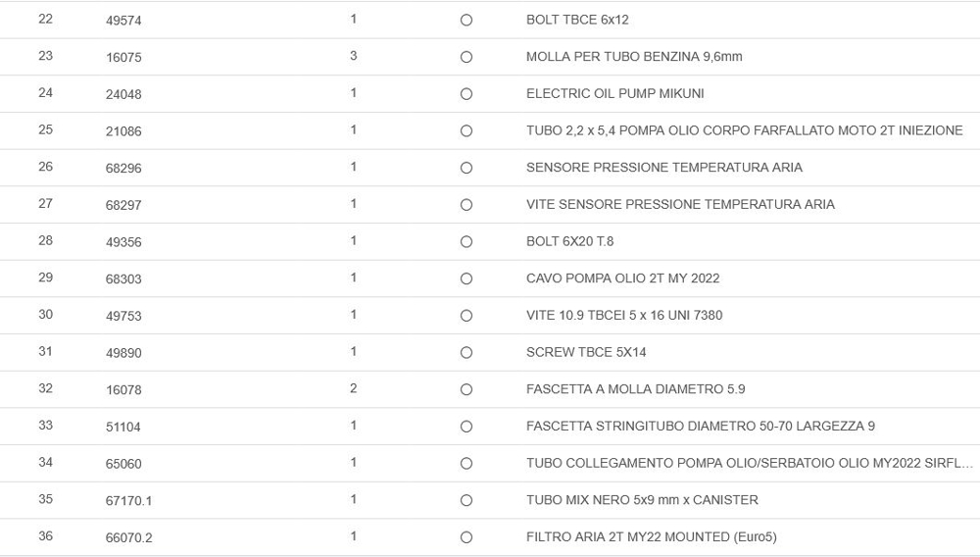Viewport: 980px width, 557px height.
Task: Click VITE SENSORE PRESSIONE TEMPERATURA ARIA text
Action: pyautogui.click(x=680, y=204)
